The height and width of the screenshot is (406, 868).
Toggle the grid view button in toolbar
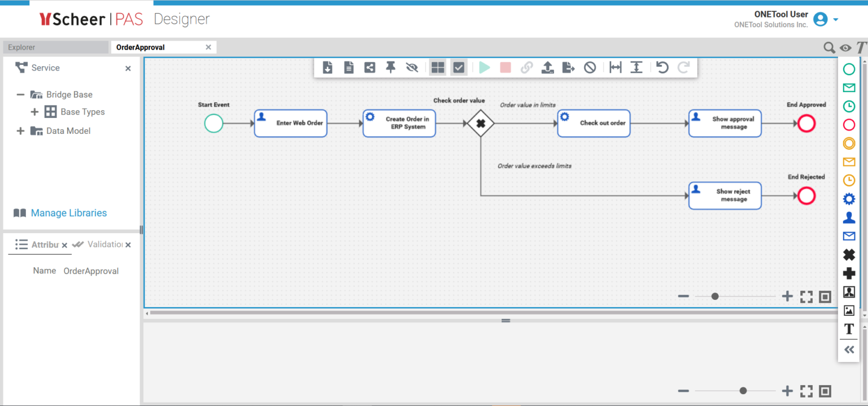click(437, 68)
